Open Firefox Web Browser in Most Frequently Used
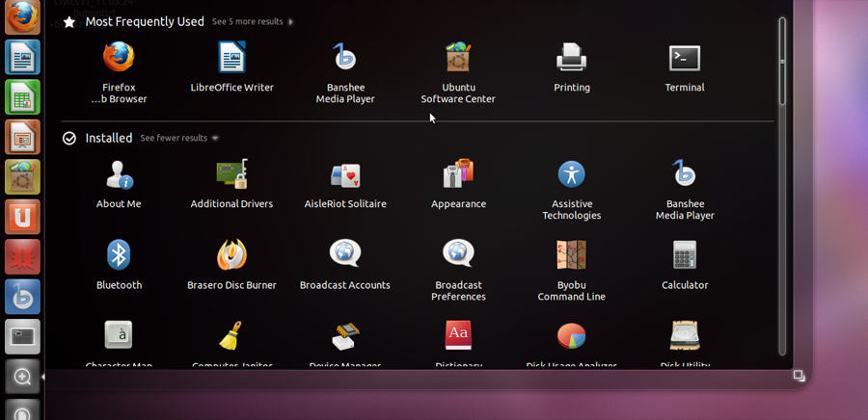This screenshot has width=868, height=420. tap(119, 72)
